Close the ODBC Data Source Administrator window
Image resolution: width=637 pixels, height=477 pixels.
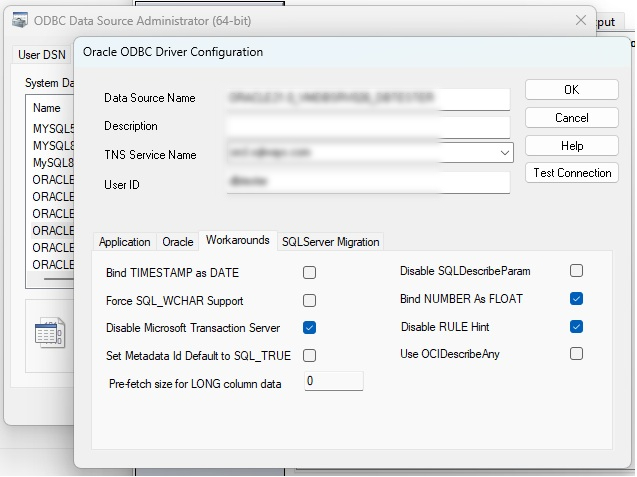click(579, 20)
